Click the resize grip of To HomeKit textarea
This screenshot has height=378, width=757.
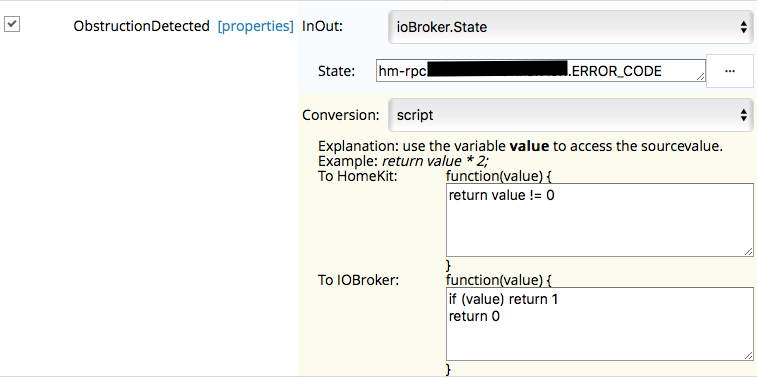tap(748, 252)
